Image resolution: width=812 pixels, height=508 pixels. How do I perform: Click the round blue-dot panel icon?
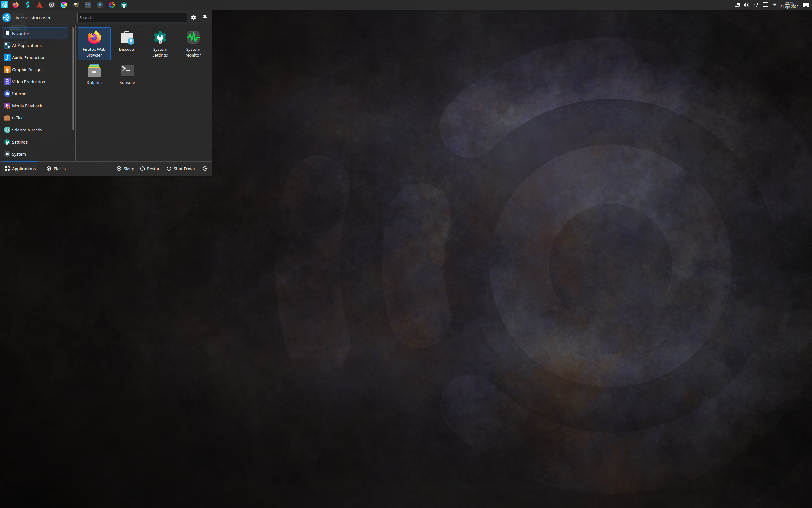click(100, 5)
